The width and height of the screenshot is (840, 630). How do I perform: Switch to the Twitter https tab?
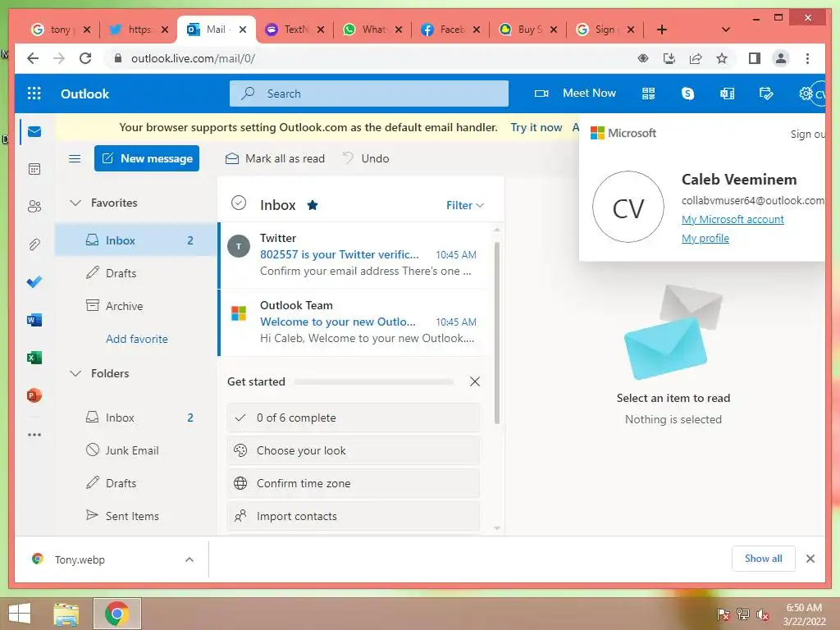(139, 30)
